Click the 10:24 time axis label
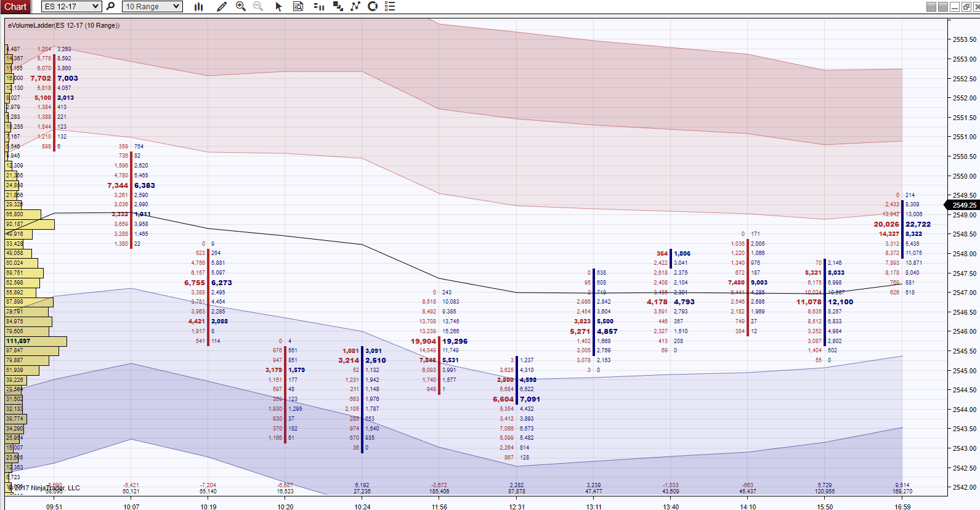 362,507
